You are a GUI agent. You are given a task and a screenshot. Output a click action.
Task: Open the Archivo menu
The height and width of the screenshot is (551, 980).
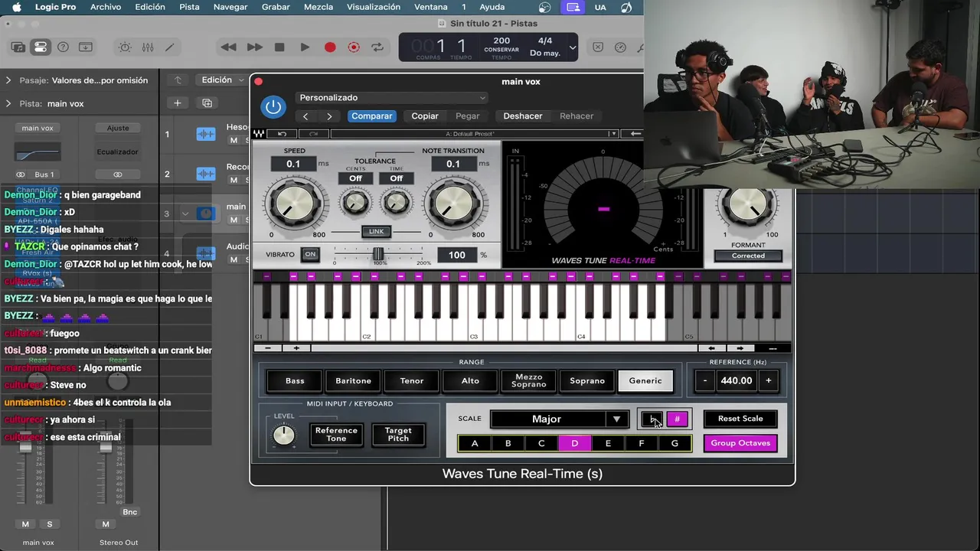[106, 7]
